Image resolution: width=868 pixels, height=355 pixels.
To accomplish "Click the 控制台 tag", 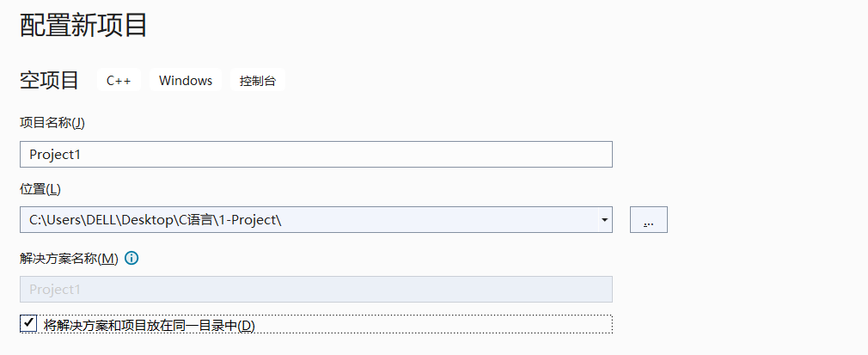I will (258, 81).
